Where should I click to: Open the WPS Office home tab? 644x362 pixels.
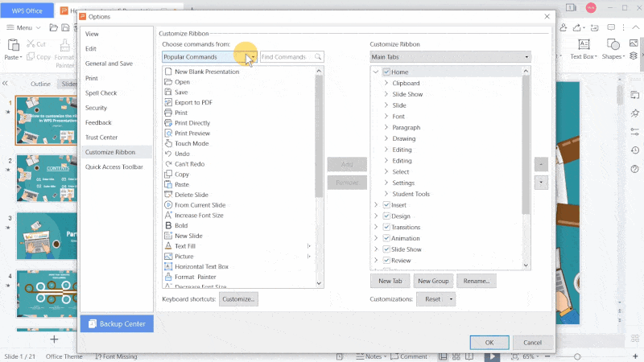[x=27, y=10]
